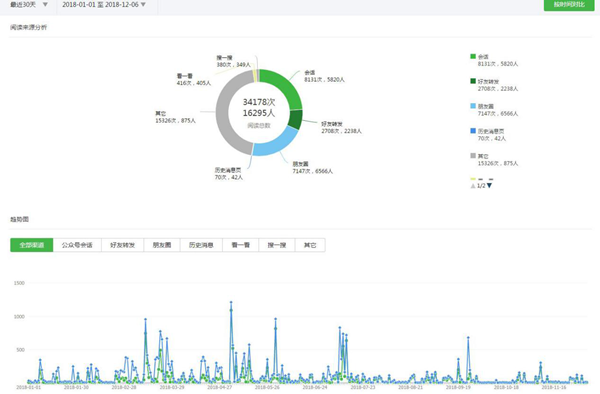Screen dimensions: 600x394
Task: Select the 全部渠道 tab
Action: point(32,245)
